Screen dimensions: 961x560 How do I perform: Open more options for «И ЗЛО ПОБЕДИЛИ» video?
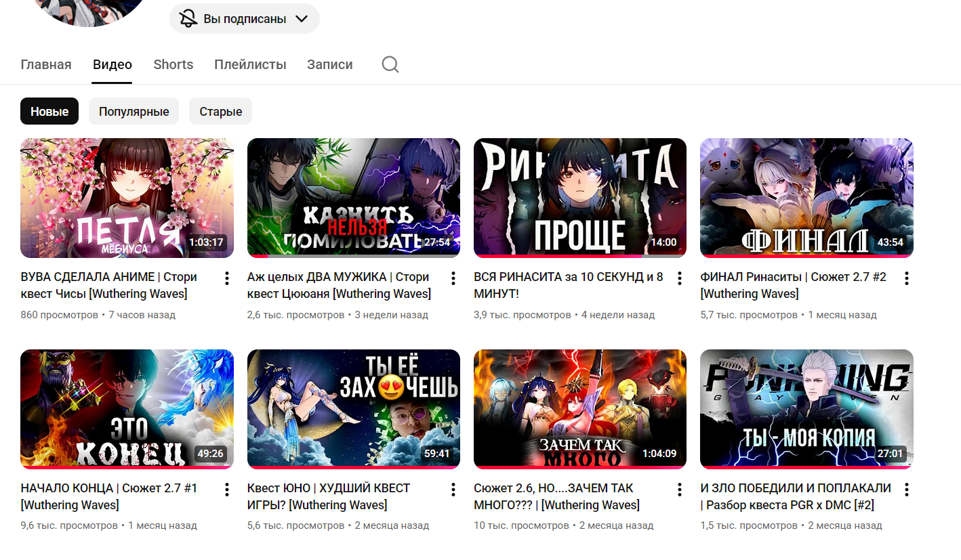(907, 490)
